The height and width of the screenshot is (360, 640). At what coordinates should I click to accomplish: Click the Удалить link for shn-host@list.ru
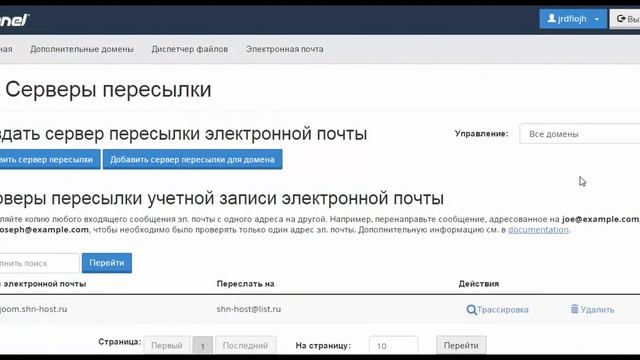pyautogui.click(x=597, y=310)
